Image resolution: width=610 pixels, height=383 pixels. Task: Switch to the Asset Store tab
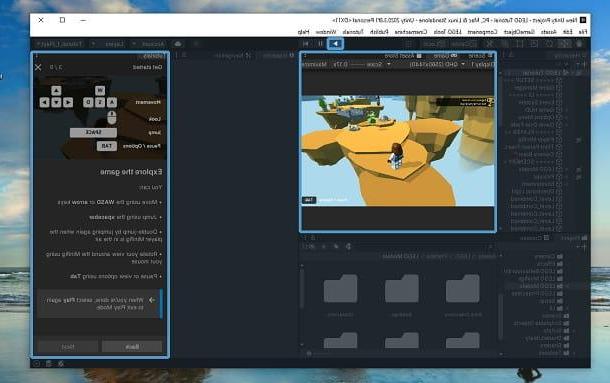403,56
